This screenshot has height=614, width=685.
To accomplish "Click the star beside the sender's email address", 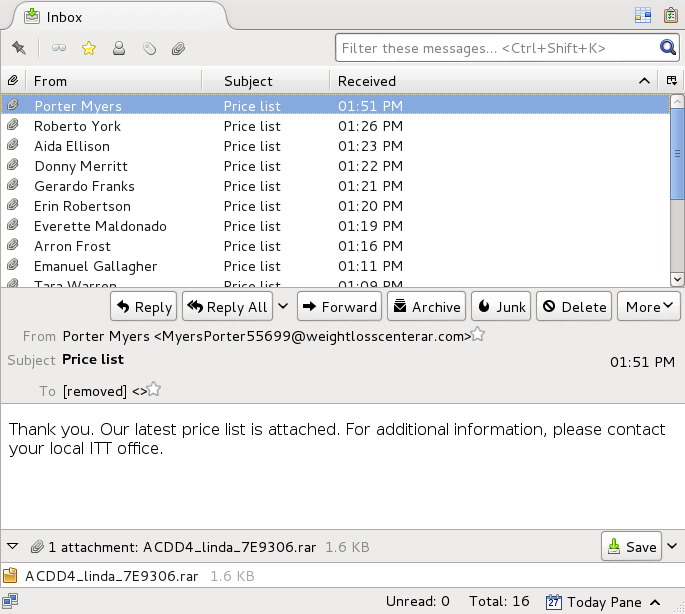I will click(478, 336).
